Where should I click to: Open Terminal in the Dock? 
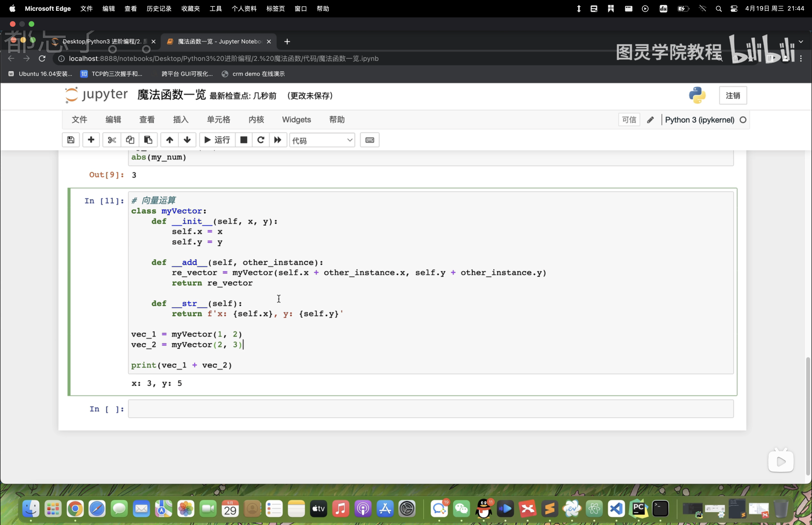pos(660,509)
